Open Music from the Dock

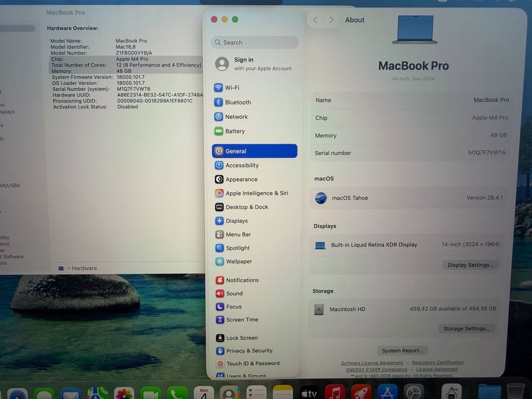335,392
